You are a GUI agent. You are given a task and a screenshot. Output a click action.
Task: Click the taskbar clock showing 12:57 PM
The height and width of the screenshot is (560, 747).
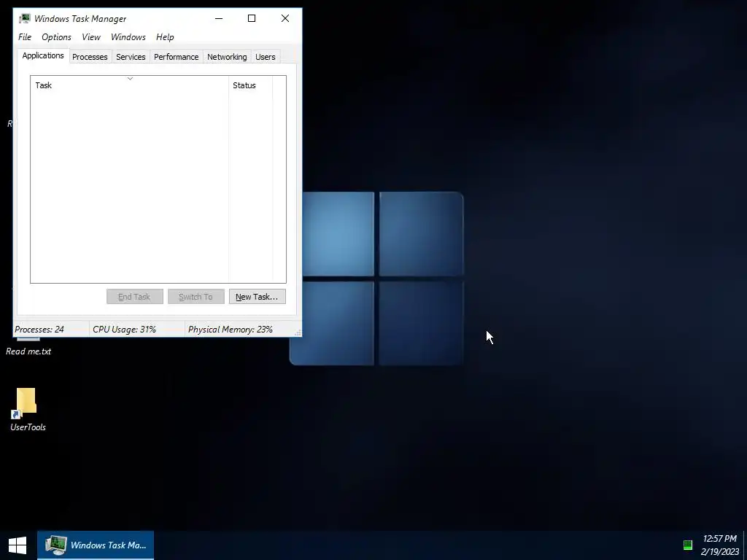[x=720, y=545]
